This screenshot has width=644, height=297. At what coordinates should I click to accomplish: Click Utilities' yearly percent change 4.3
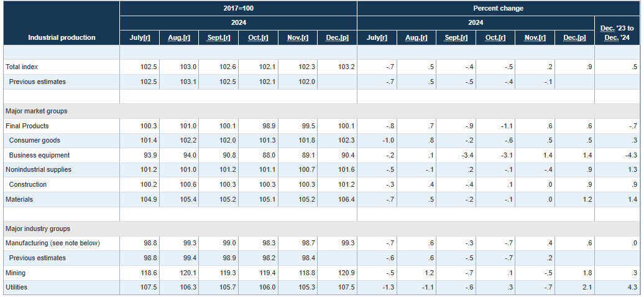(632, 287)
